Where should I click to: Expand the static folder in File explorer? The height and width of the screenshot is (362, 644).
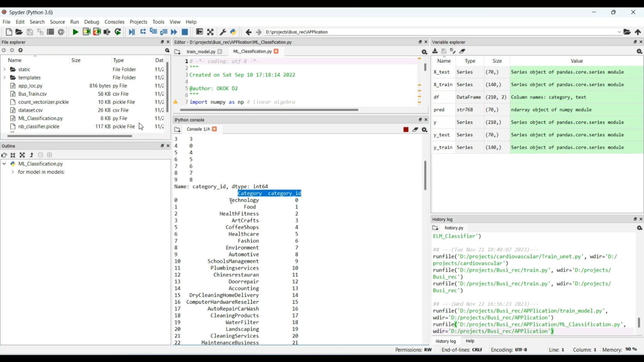5,69
